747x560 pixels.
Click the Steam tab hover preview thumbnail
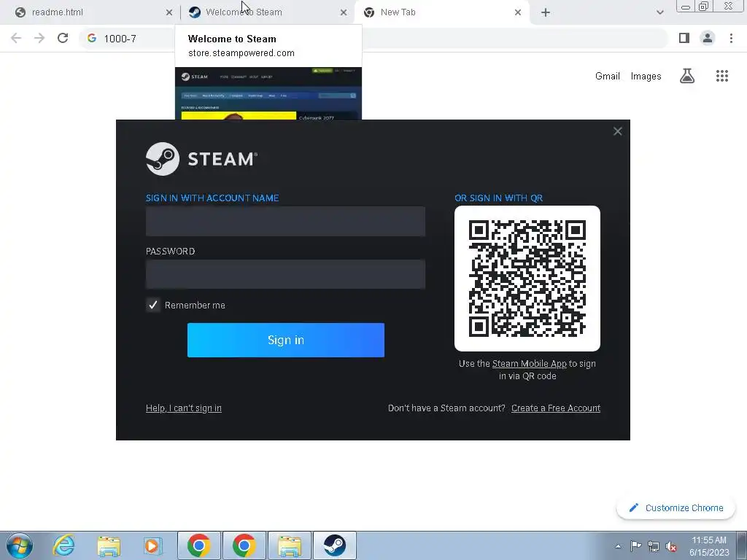268,93
